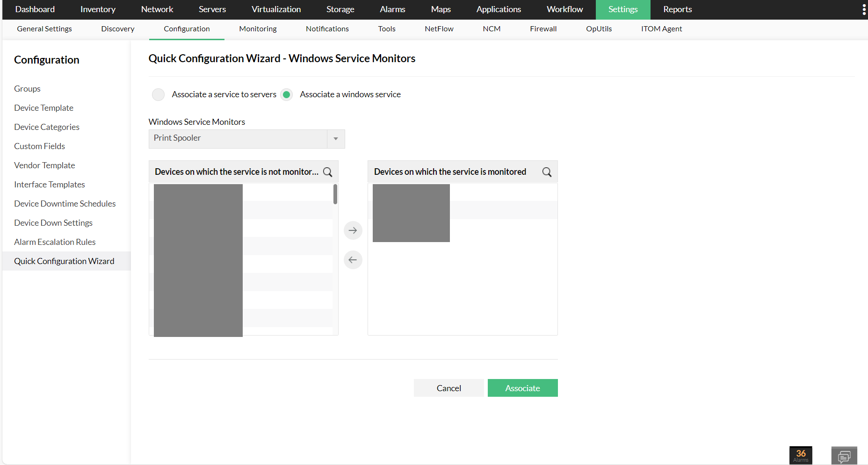Image resolution: width=868 pixels, height=465 pixels.
Task: Open the Network menu
Action: [157, 9]
